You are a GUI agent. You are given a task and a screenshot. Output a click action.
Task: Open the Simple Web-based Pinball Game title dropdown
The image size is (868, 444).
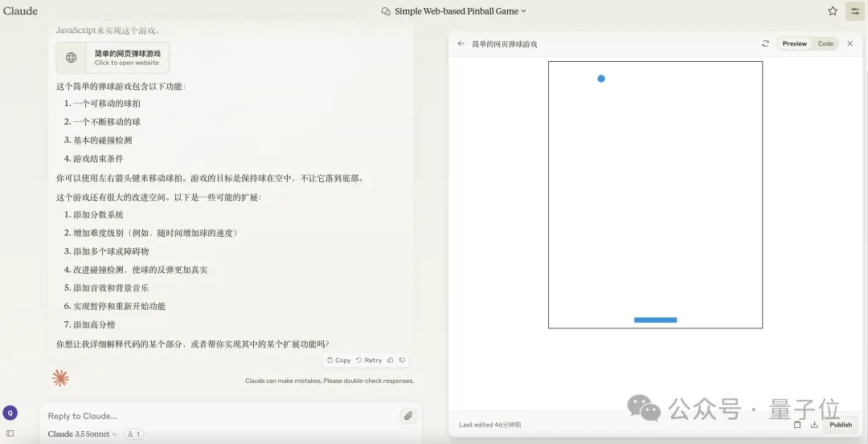[x=454, y=11]
